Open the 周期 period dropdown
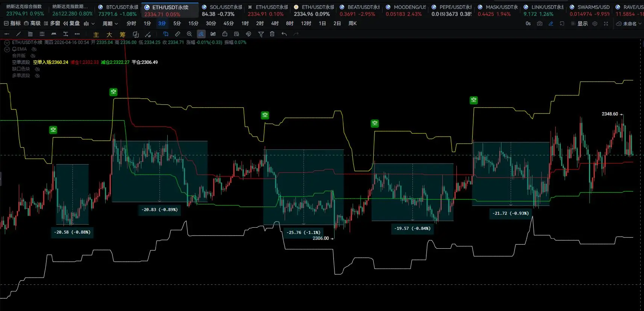 pos(110,24)
